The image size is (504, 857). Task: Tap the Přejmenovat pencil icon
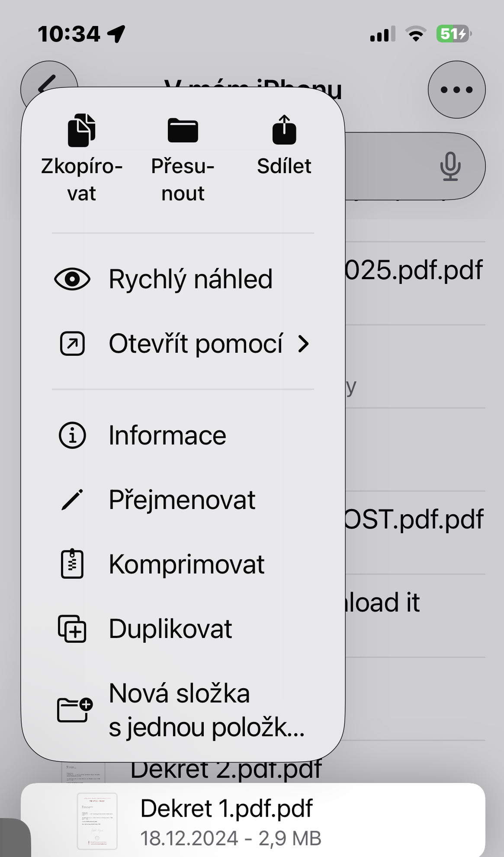(x=72, y=500)
